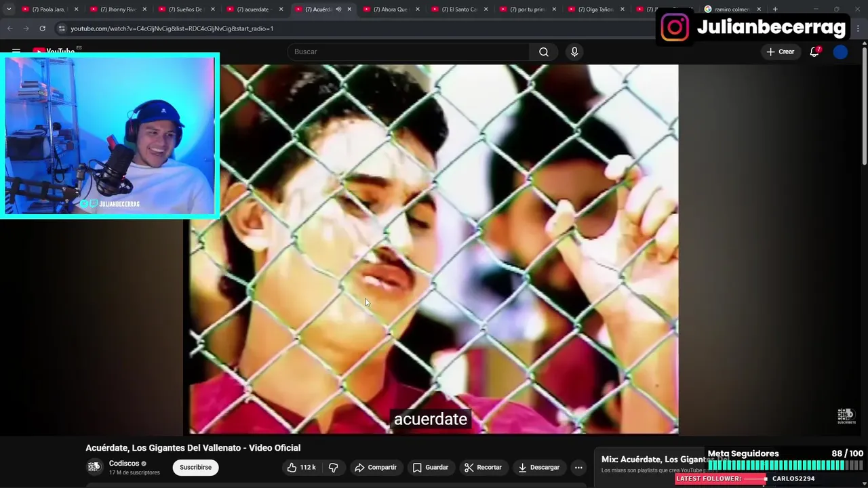Subscribe with the Suscribirse button
The height and width of the screenshot is (488, 868).
click(x=195, y=467)
